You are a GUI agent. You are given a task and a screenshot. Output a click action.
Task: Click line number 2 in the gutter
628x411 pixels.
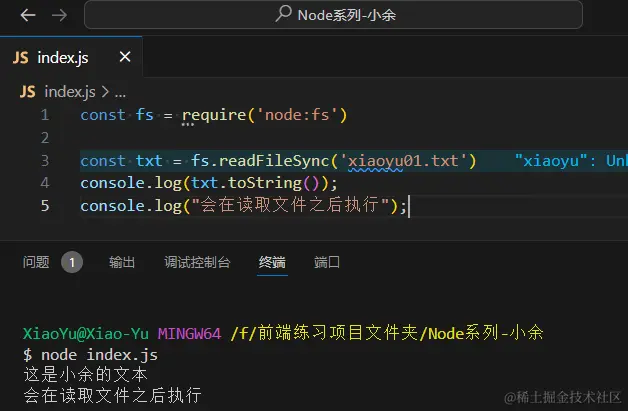pyautogui.click(x=45, y=138)
